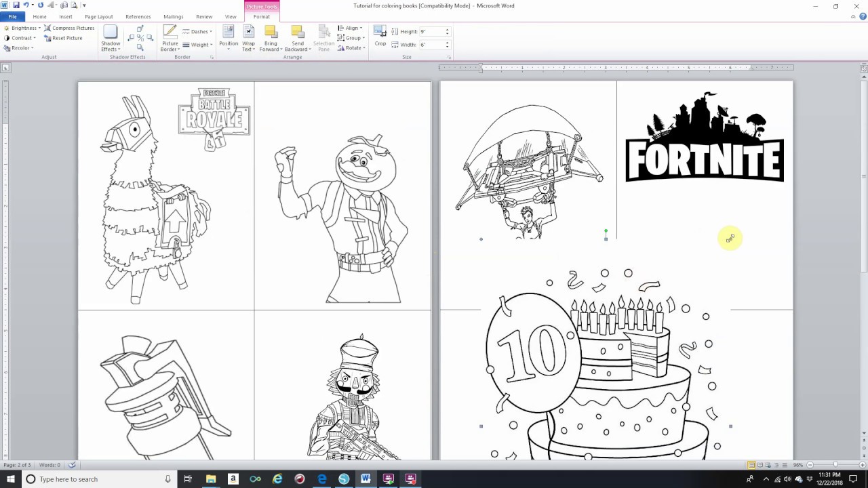The width and height of the screenshot is (868, 488).
Task: Select the Picture Tools Format tab
Action: (x=262, y=16)
